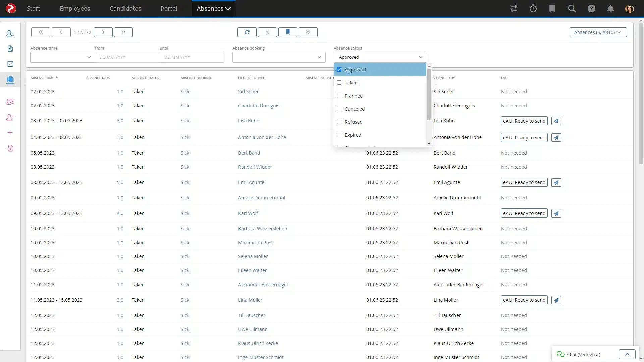Select the suitcase absences sidebar icon
644x362 pixels.
click(10, 80)
